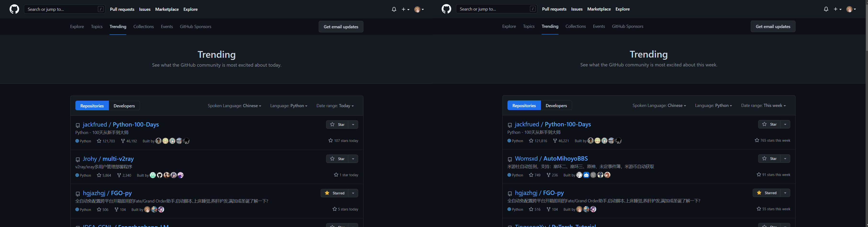The height and width of the screenshot is (227, 868).
Task: Open the 2,340 forks link for multi-v2ray
Action: pos(124,175)
